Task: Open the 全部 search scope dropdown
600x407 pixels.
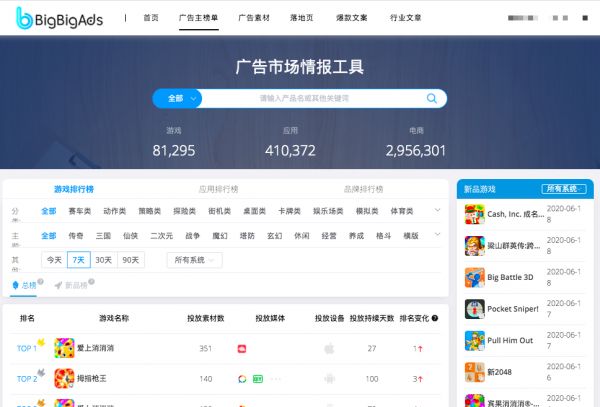Action: pyautogui.click(x=177, y=98)
